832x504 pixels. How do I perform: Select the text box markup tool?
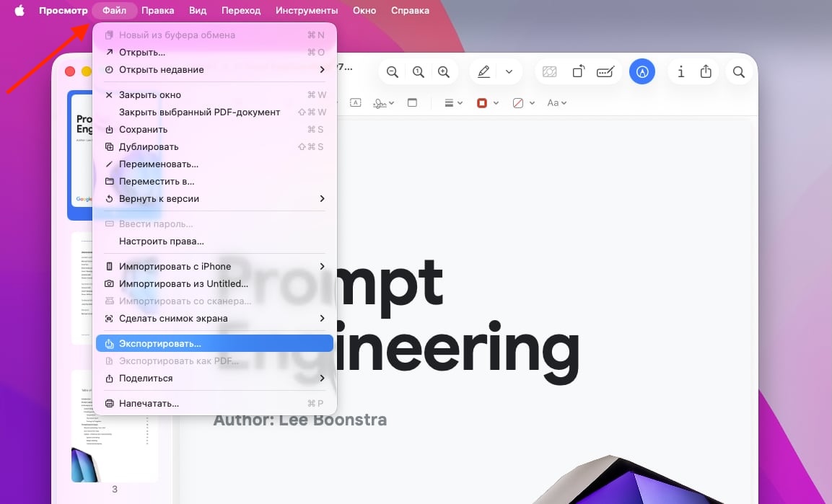(356, 103)
